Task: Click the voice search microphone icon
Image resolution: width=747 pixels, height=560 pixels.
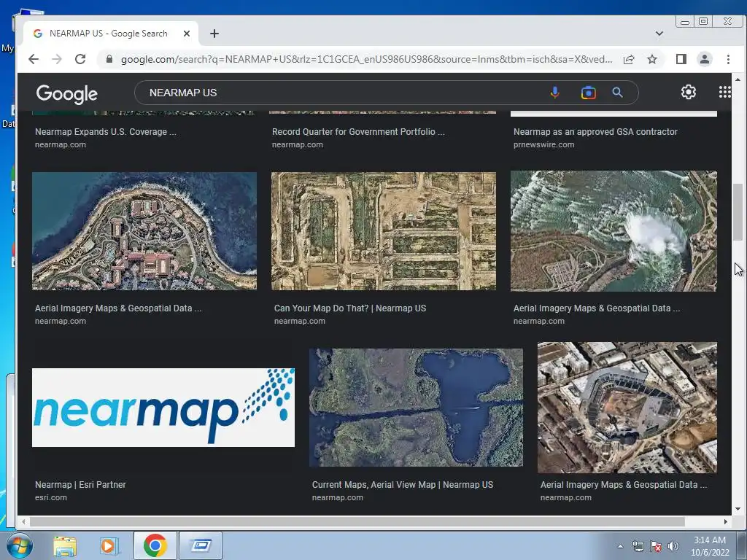Action: pos(554,93)
